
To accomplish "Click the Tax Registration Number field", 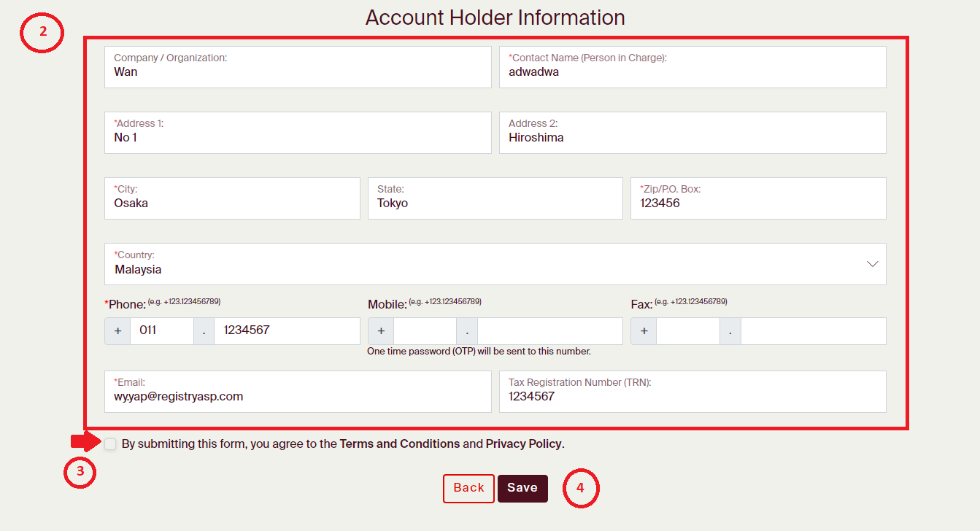I will [x=692, y=392].
